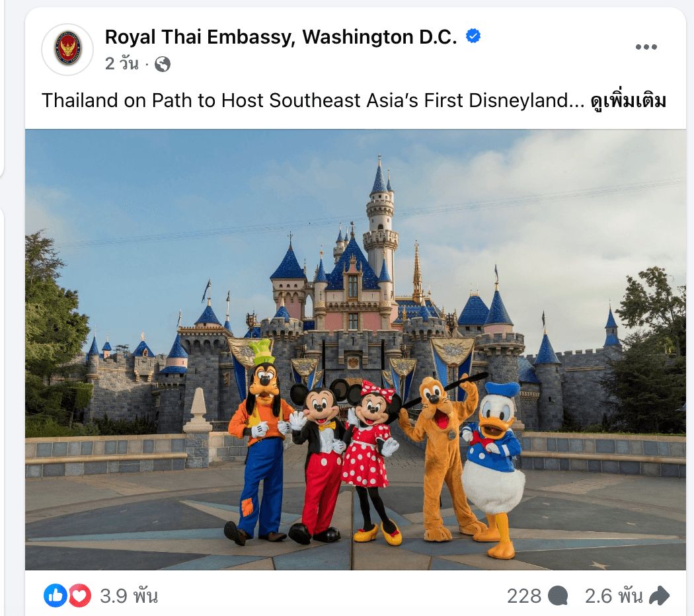Click the Royal Thai Embassy profile picture
Screen dimensions: 694x616
coord(67,49)
